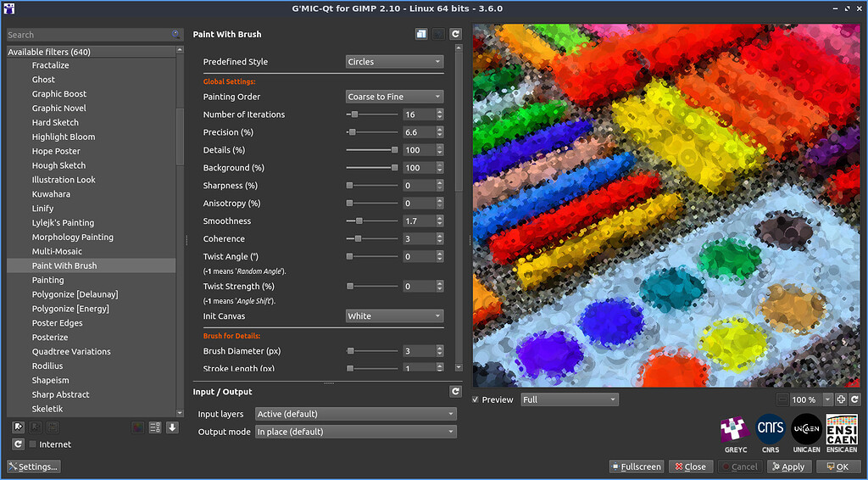Click the download arrow icon below filter list
868x480 pixels.
pos(172,427)
